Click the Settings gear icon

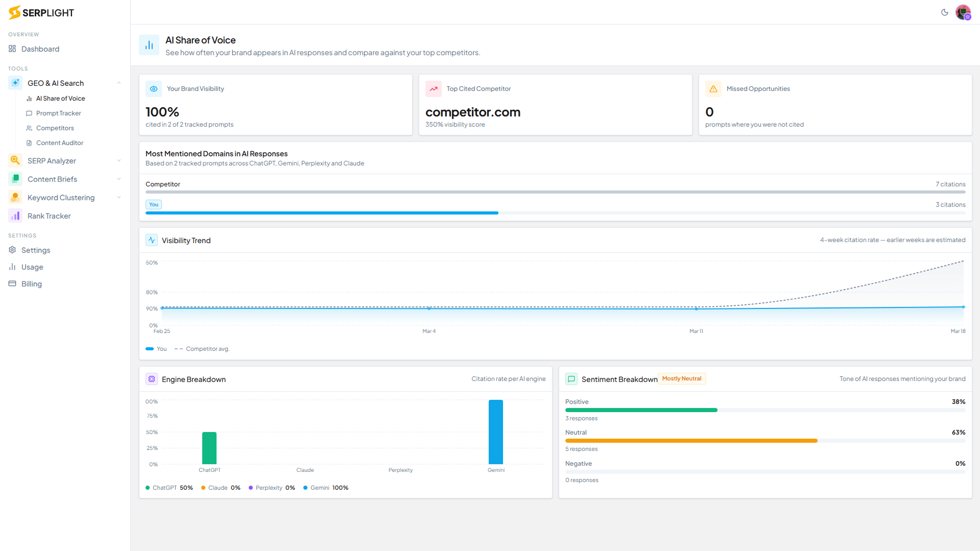12,250
